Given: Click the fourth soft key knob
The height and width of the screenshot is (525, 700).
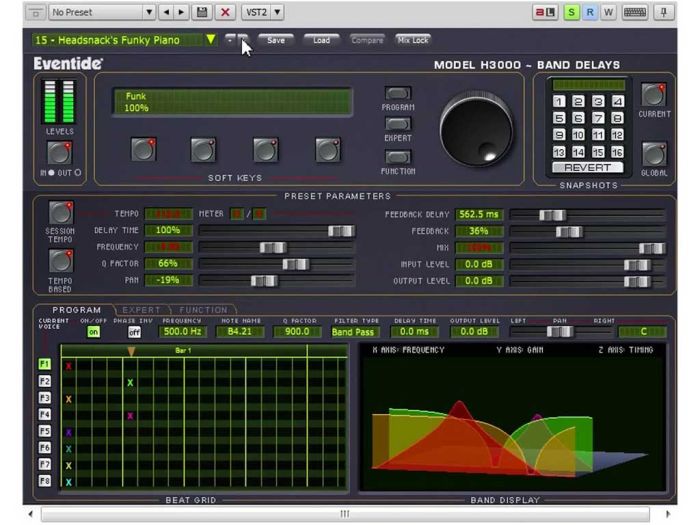Looking at the screenshot, I should click(x=328, y=150).
